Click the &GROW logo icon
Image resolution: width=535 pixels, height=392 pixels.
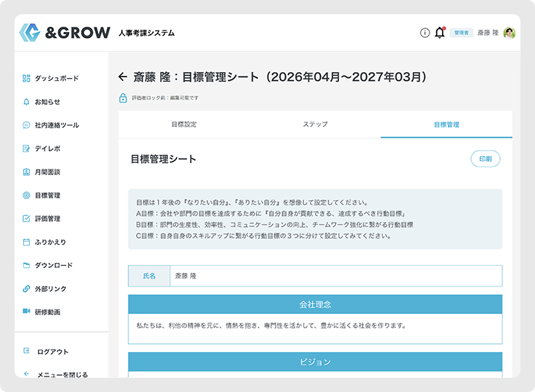coord(30,33)
